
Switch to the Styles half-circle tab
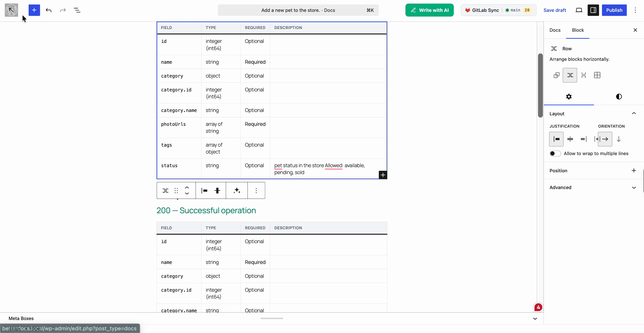click(x=619, y=97)
